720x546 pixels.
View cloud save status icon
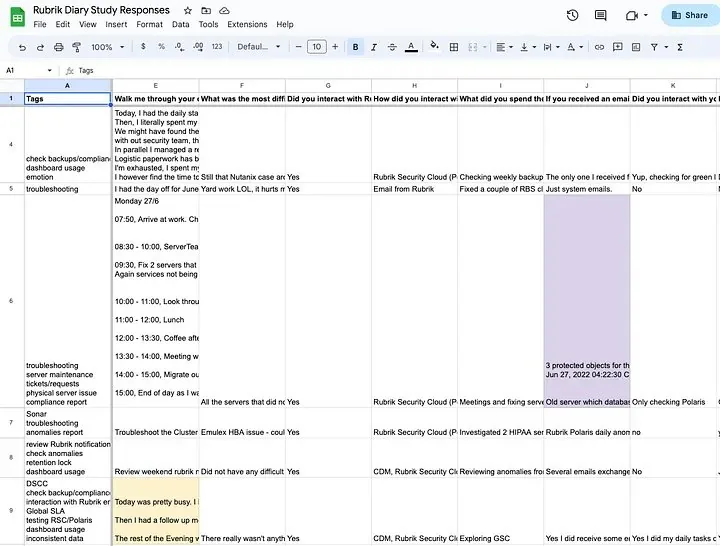point(224,10)
